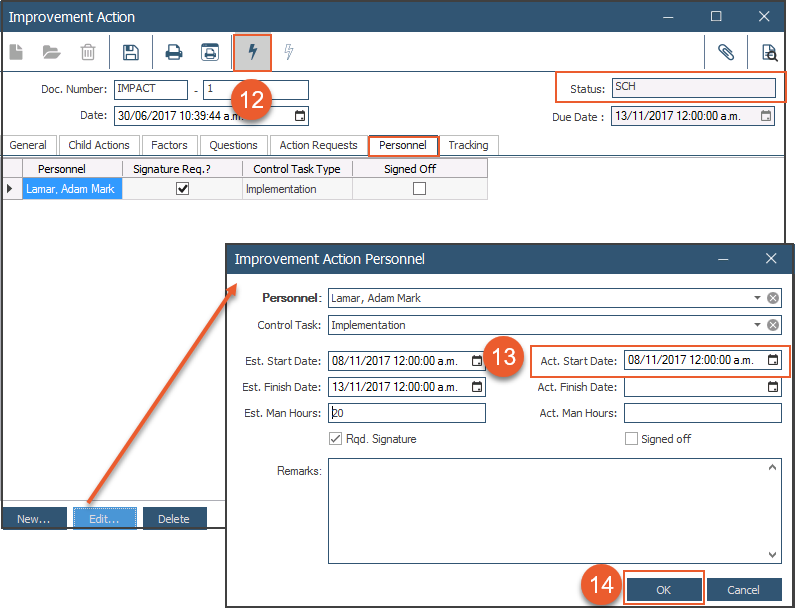Click Remarks scrollbar down arrow
Viewport: 795px width, 608px height.
[772, 554]
